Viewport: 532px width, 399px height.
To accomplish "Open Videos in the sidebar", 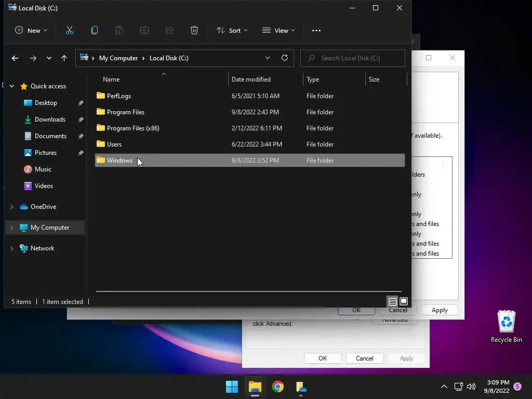I will pos(44,186).
